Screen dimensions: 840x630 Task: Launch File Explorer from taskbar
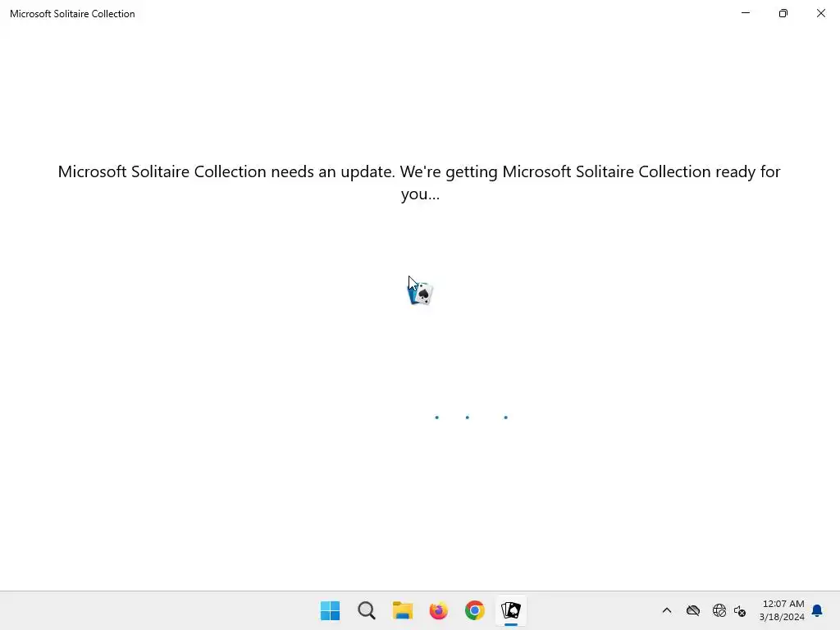coord(402,610)
